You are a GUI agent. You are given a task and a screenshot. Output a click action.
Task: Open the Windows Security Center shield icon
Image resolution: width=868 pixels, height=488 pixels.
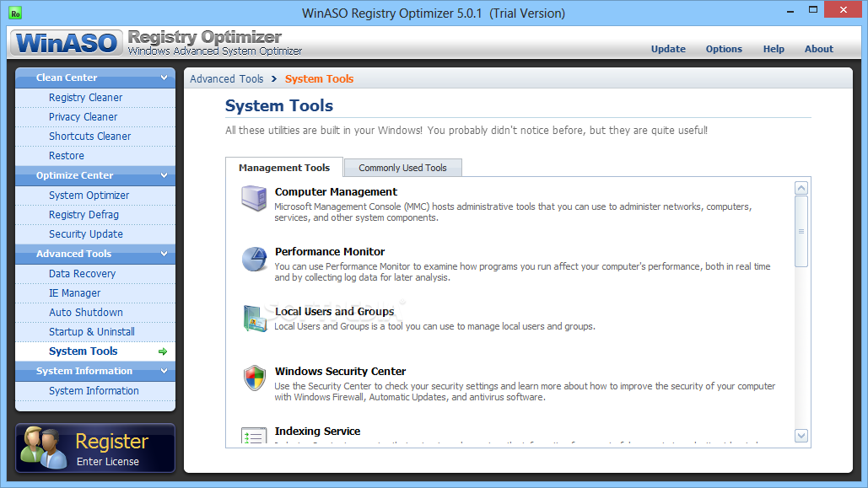pos(255,378)
